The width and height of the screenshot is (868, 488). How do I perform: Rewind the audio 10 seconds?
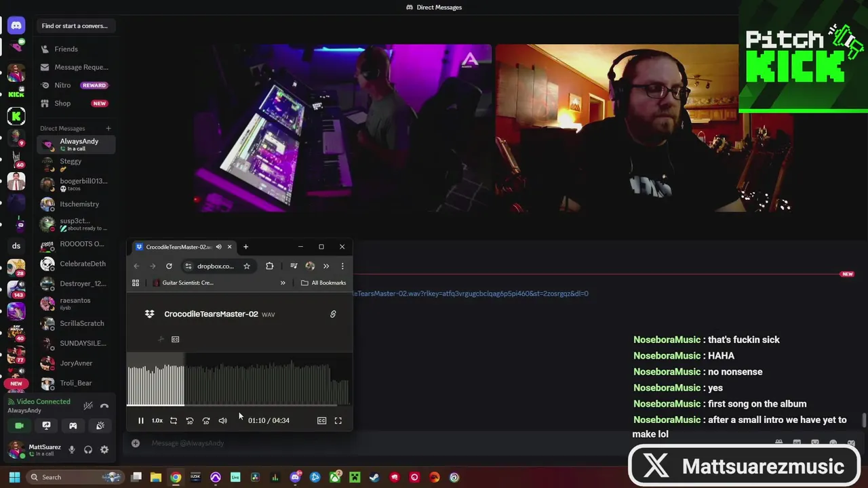point(190,421)
